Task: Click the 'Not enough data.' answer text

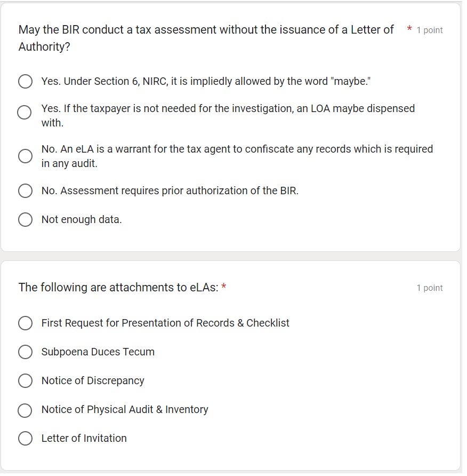Action: click(x=82, y=219)
